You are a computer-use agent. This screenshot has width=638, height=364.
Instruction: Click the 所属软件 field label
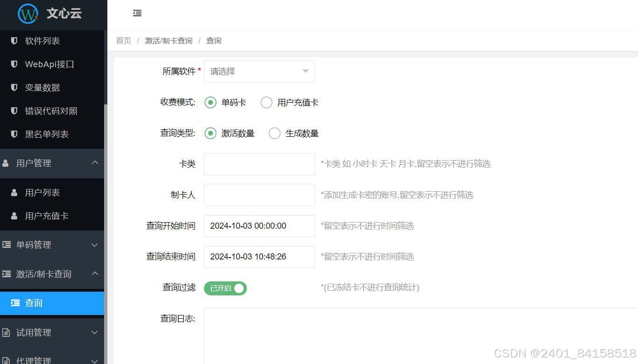tap(179, 71)
